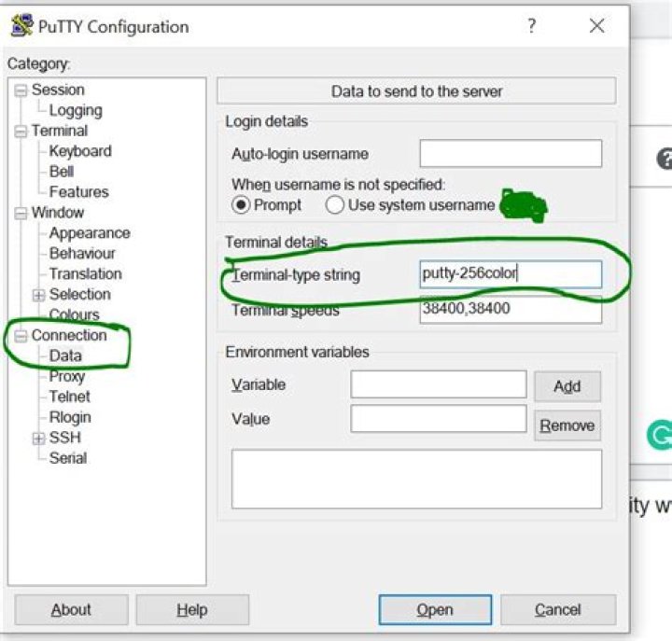672x641 pixels.
Task: Open the Translation category
Action: [x=85, y=273]
